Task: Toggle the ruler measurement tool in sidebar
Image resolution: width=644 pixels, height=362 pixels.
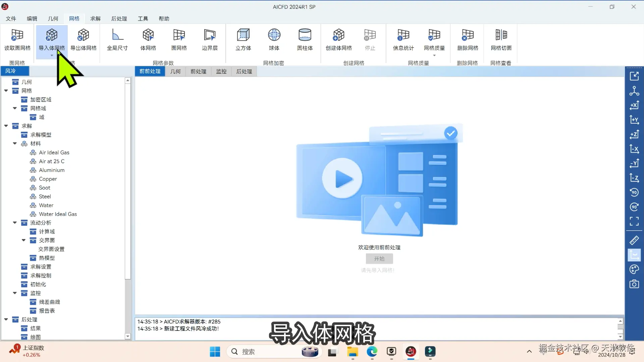Action: tap(634, 240)
